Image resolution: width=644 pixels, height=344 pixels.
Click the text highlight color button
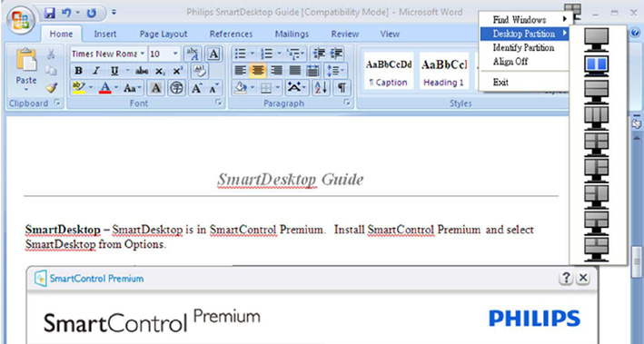[x=78, y=88]
